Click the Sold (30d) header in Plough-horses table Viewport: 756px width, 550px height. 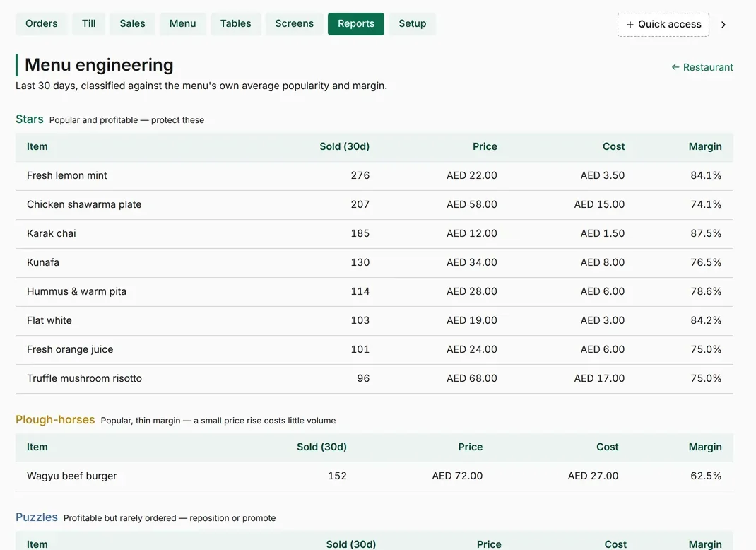coord(321,447)
